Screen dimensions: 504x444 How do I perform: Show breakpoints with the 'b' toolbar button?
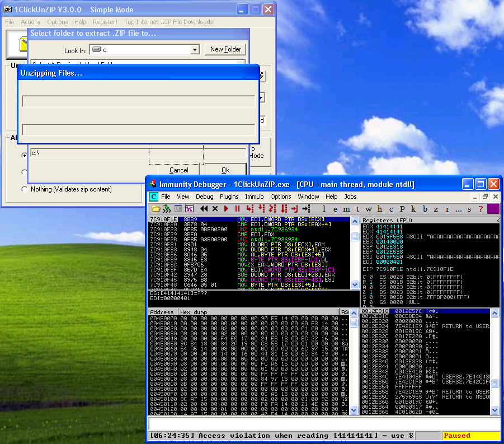coord(425,209)
